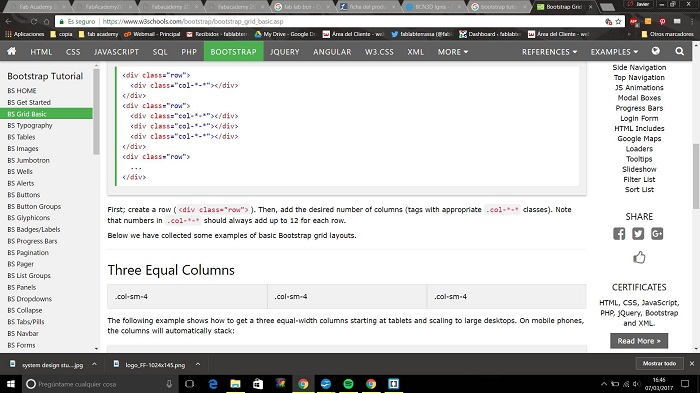Open Windows Start menu

pyautogui.click(x=11, y=384)
